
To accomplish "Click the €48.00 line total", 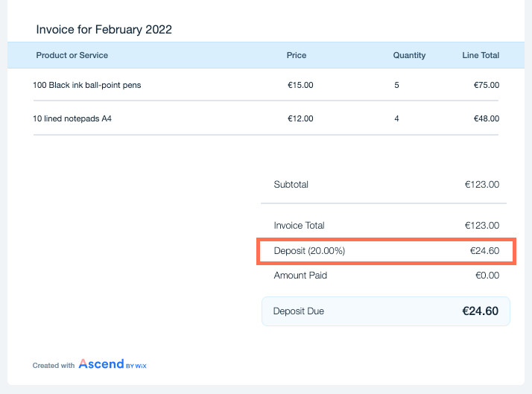I will pyautogui.click(x=487, y=118).
